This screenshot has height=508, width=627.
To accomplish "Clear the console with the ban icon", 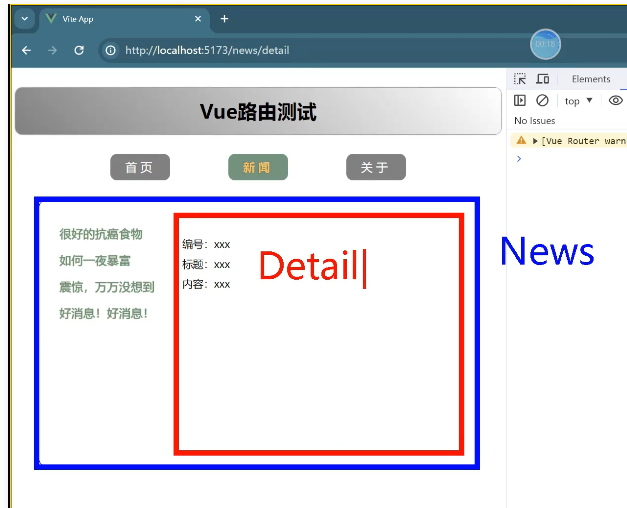I will pos(542,100).
